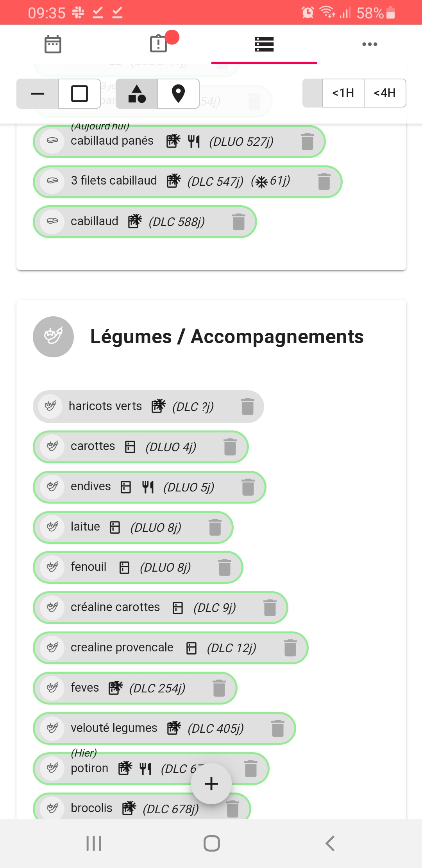Open the calendar tab icon
This screenshot has height=868, width=422.
pyautogui.click(x=53, y=44)
